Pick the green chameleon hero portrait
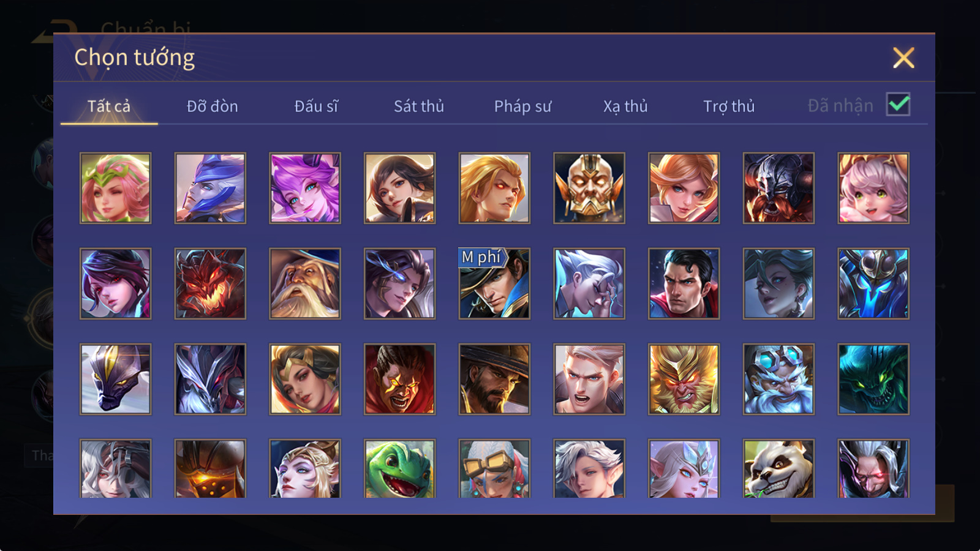Image resolution: width=980 pixels, height=551 pixels. pyautogui.click(x=399, y=469)
